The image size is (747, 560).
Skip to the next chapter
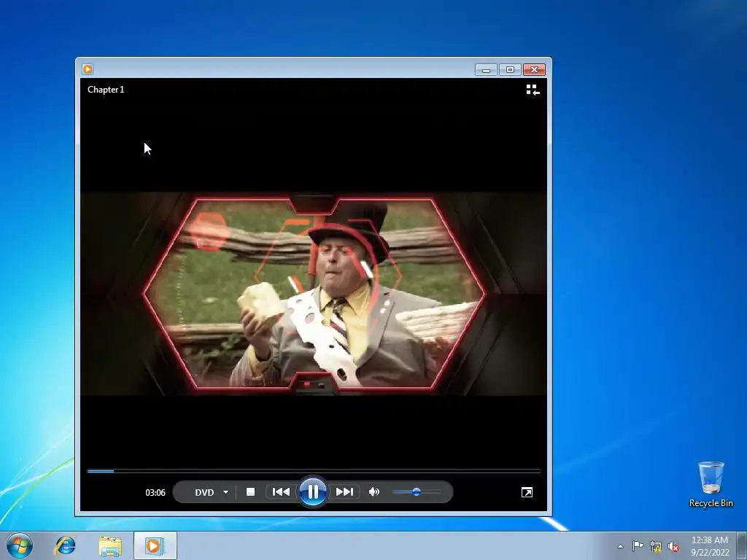[344, 492]
